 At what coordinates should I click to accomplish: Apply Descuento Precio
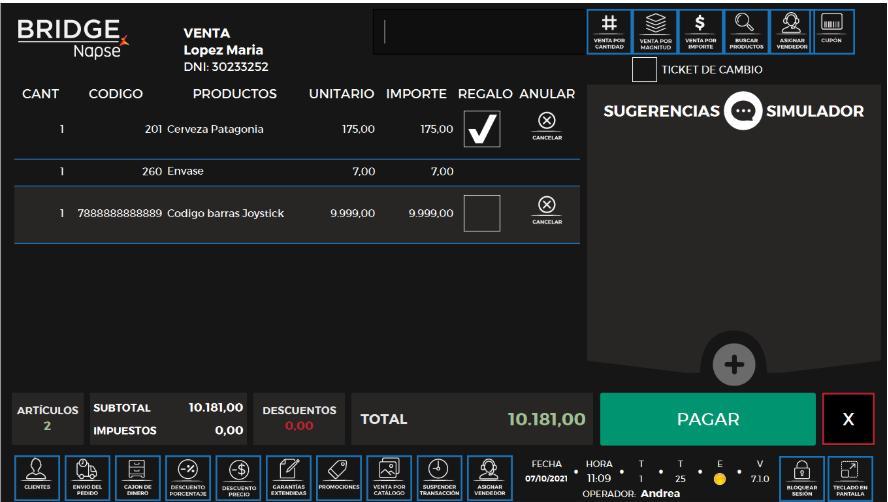point(238,478)
